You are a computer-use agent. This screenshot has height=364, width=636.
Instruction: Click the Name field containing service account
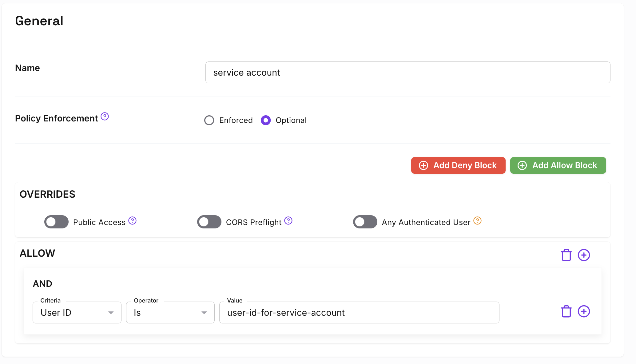[x=407, y=72]
